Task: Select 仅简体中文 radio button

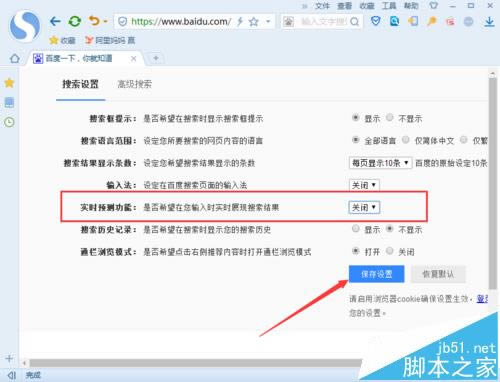Action: tap(406, 140)
